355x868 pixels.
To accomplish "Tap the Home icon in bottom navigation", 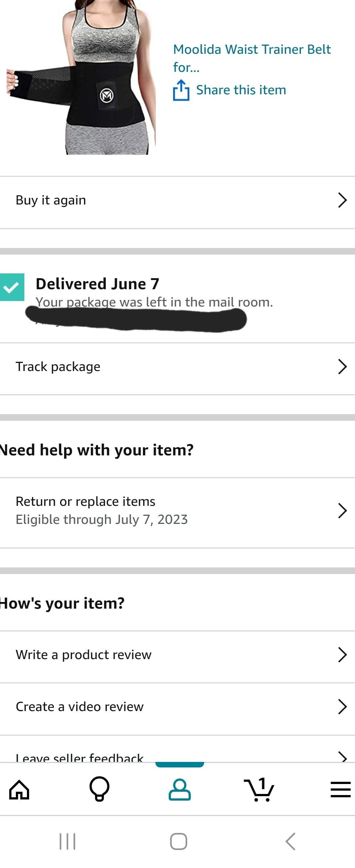I will click(x=19, y=790).
